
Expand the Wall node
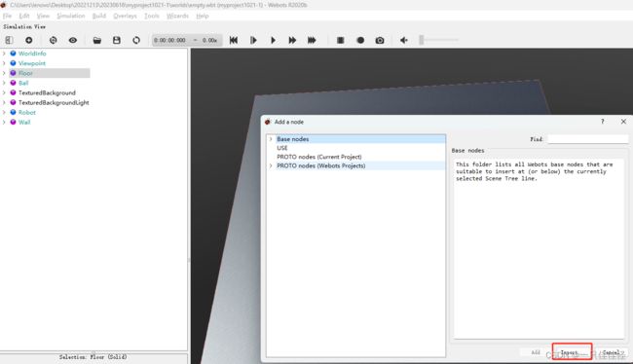coord(4,122)
